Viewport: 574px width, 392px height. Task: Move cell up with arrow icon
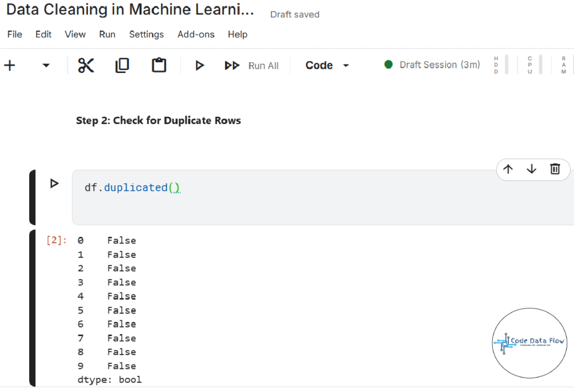(x=508, y=169)
